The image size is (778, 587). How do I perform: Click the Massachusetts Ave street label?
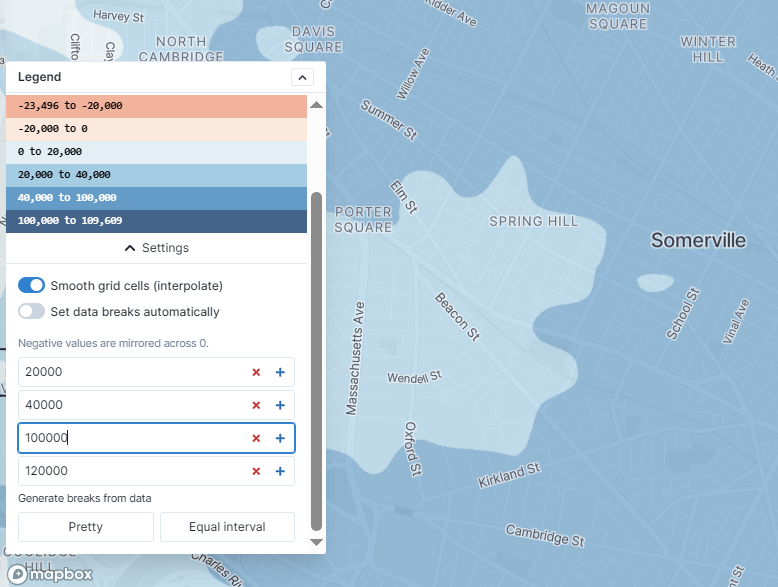(355, 358)
